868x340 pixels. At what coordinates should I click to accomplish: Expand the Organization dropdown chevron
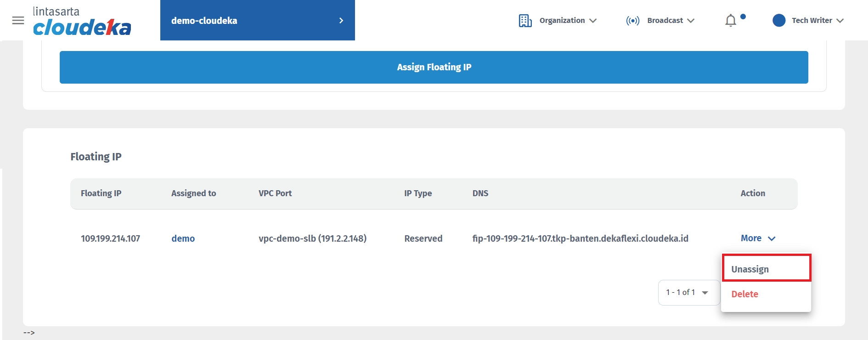click(593, 21)
